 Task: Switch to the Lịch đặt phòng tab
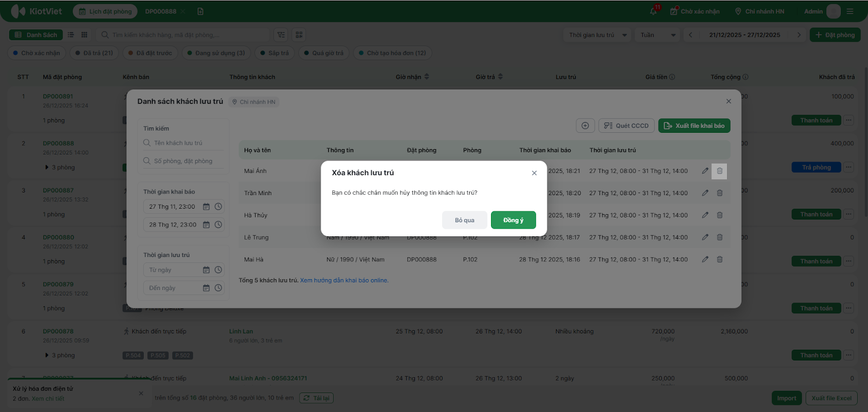pos(105,11)
